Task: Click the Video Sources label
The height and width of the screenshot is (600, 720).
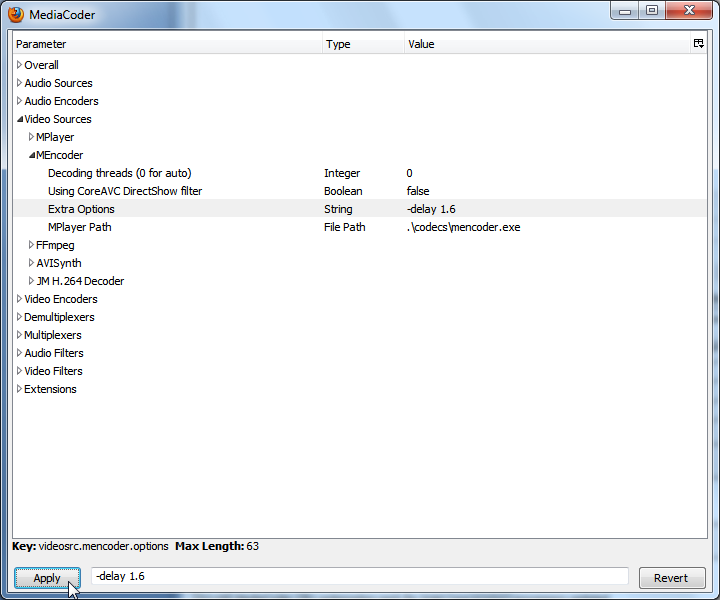Action: (58, 119)
